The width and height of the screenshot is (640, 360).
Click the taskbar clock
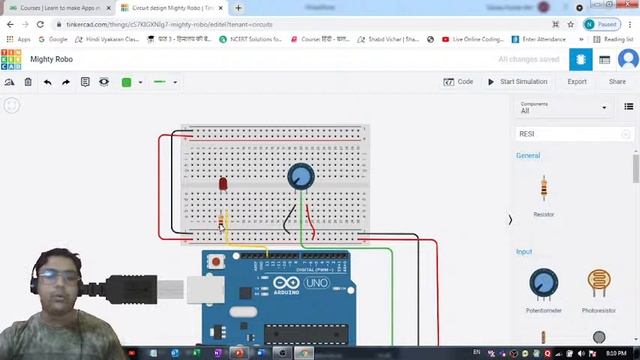[616, 353]
